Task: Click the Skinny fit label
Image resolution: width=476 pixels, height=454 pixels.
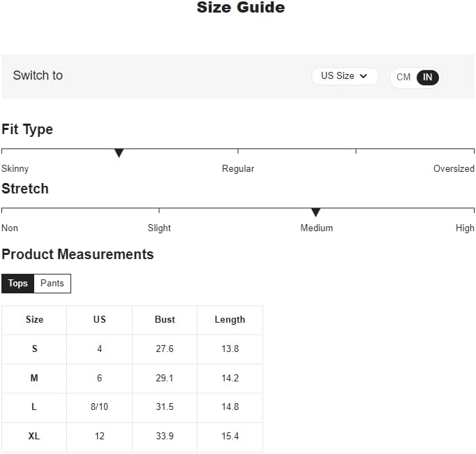Action: click(x=15, y=168)
